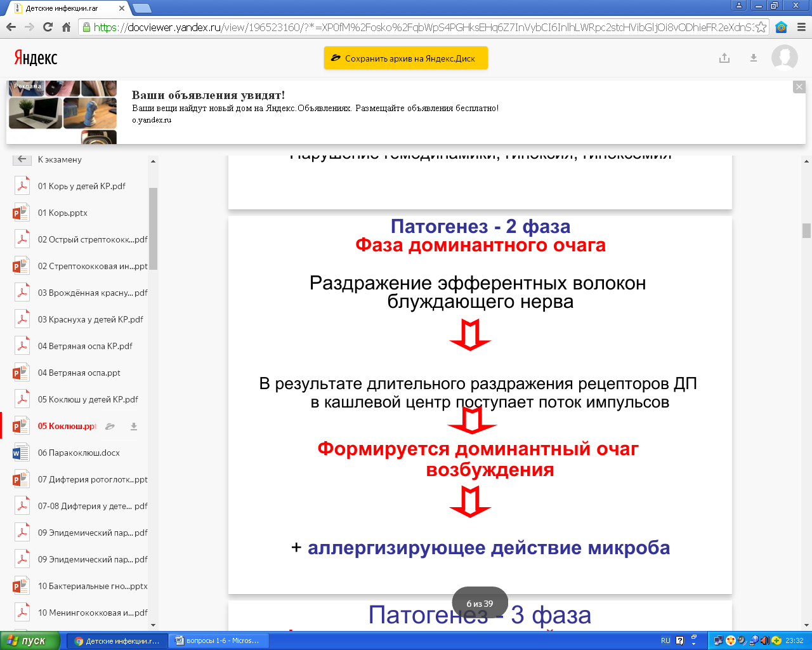Open the browser home page

pos(66,27)
